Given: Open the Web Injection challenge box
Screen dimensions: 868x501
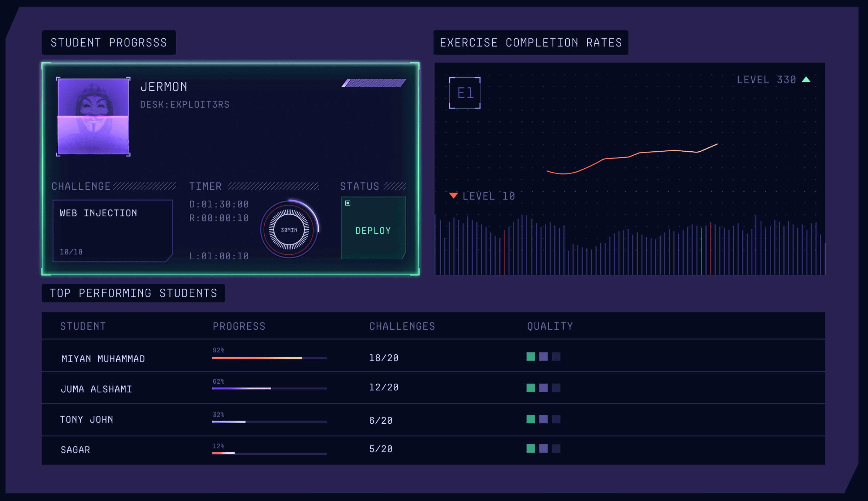Looking at the screenshot, I should click(x=112, y=230).
